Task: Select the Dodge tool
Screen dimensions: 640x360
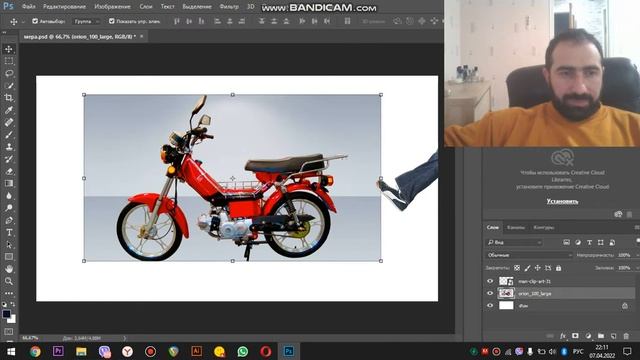Action: (x=9, y=208)
